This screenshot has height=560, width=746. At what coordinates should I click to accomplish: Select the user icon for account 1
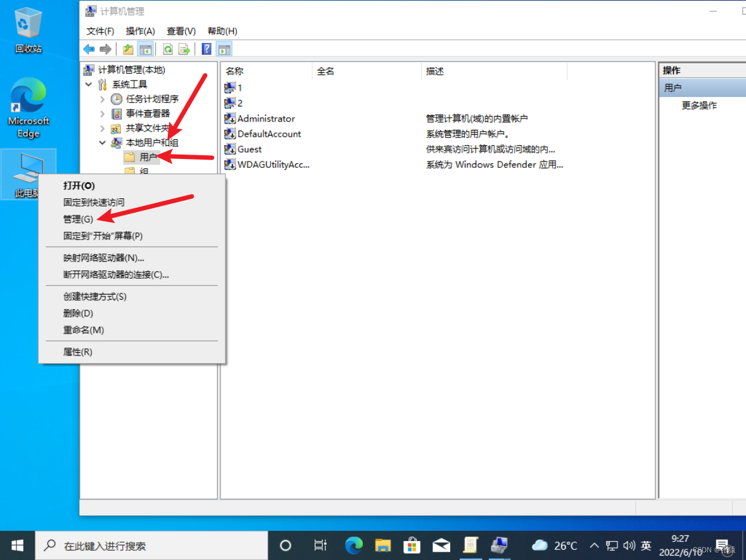point(230,87)
